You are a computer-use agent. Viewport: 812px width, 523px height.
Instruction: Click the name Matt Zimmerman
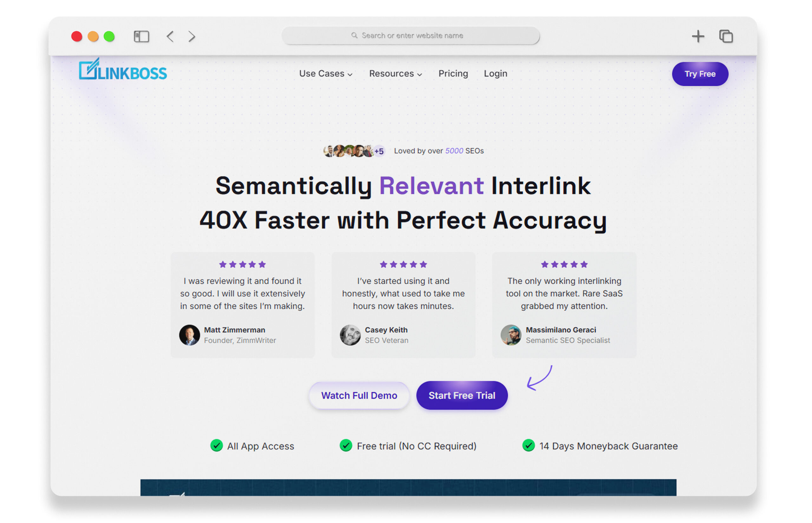(x=234, y=330)
